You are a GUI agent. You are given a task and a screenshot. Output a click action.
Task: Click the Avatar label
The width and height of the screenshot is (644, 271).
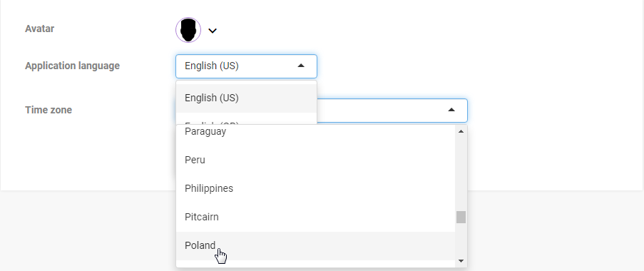coord(39,29)
